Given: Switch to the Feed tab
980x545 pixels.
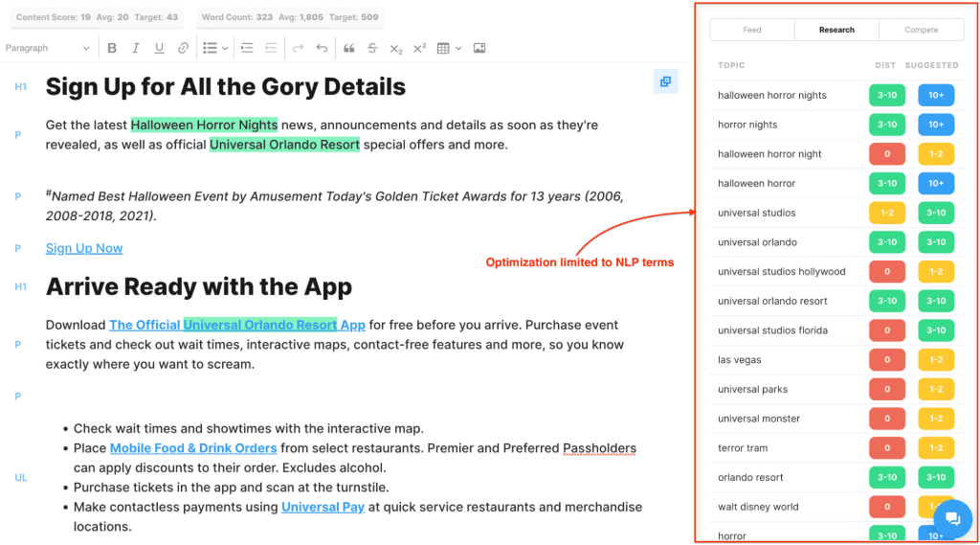Looking at the screenshot, I should pos(752,30).
